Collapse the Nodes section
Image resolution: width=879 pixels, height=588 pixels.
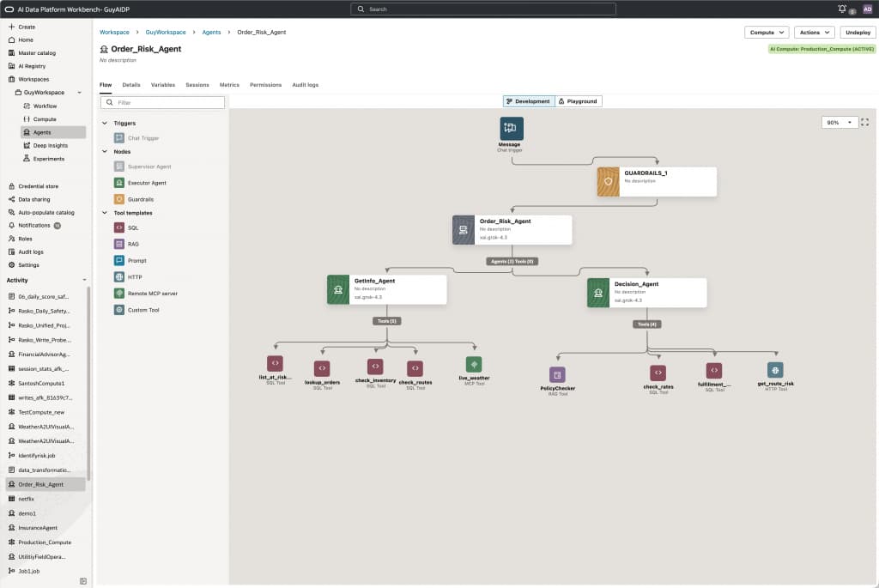pyautogui.click(x=105, y=151)
